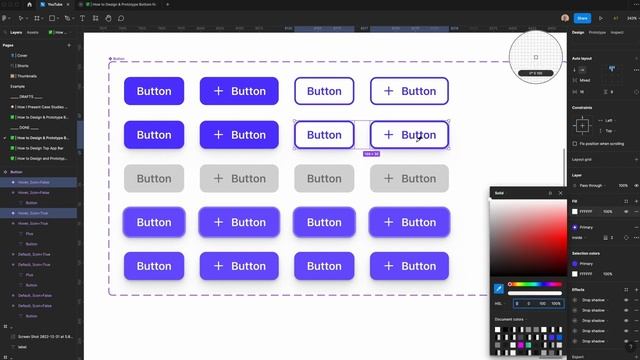Screen dimensions: 640x360
Task: Switch to the Inspect tab
Action: click(617, 32)
